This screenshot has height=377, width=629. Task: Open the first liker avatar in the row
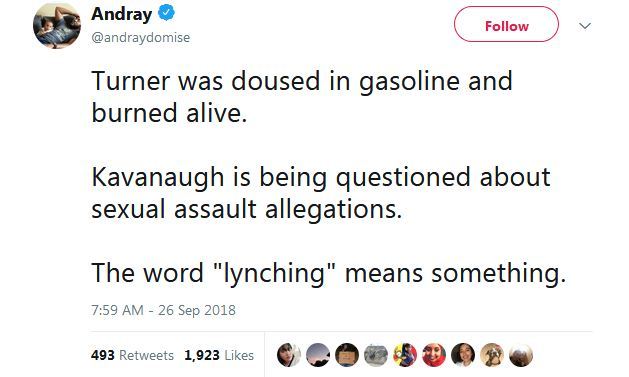pos(289,355)
